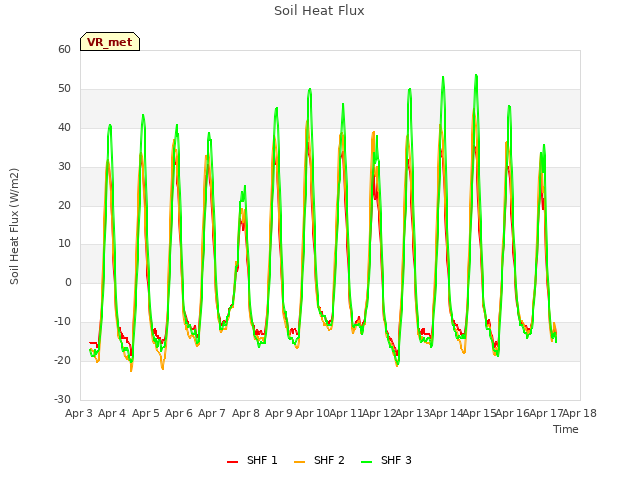The height and width of the screenshot is (480, 640).
Task: Click the Apr 6 x-axis tick label
Action: point(179,413)
